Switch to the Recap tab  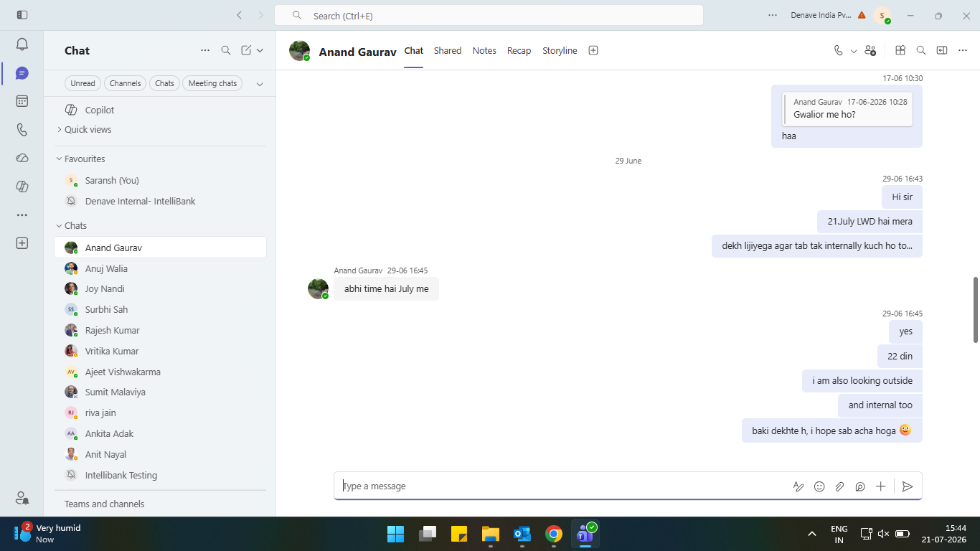coord(519,50)
